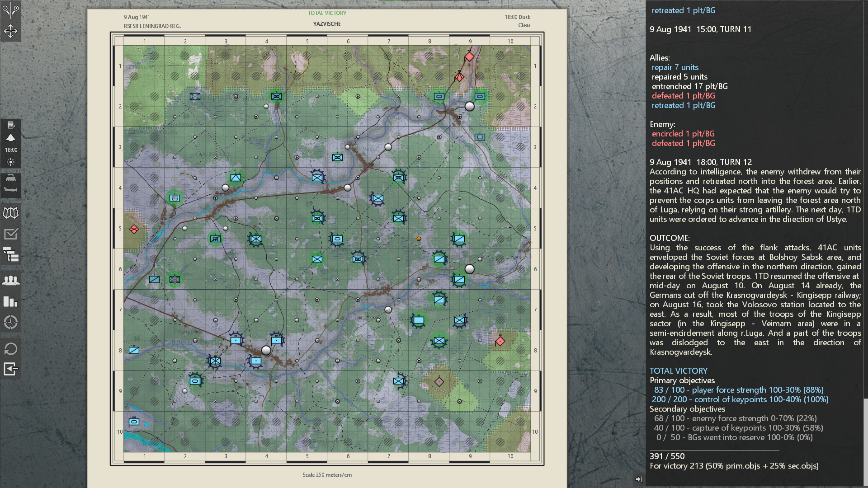
Task: Open the hierarchy structure icon
Action: click(x=11, y=255)
